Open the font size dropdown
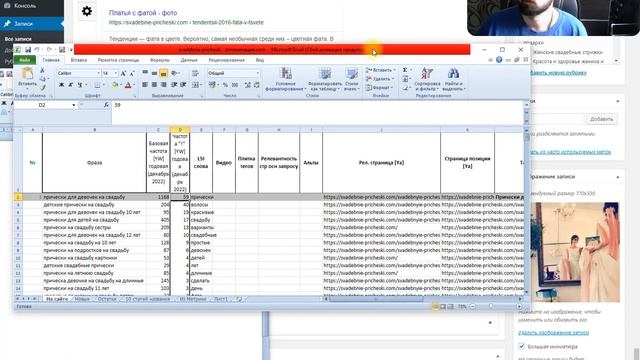Image resolution: width=640 pixels, height=360 pixels. (x=116, y=73)
